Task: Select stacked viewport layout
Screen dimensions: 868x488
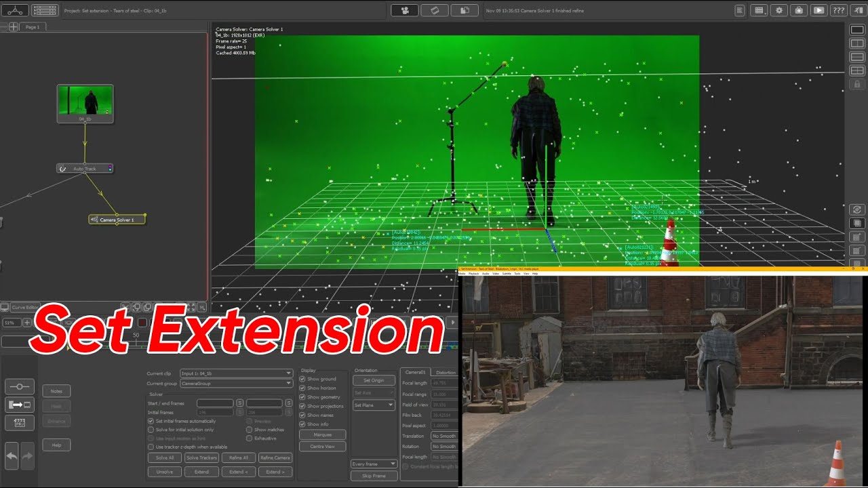Action: [x=856, y=57]
